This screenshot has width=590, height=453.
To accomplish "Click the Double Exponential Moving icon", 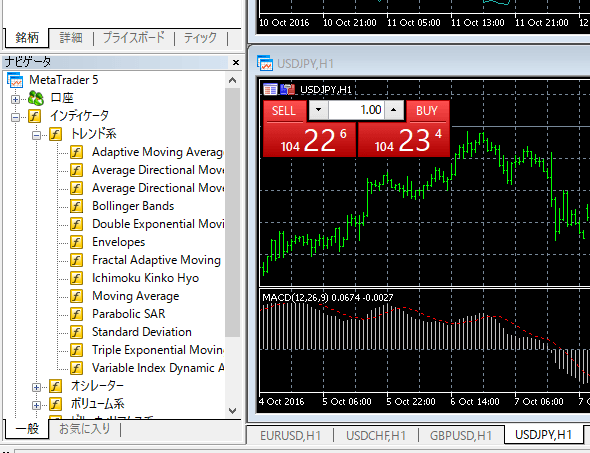I will coord(76,224).
